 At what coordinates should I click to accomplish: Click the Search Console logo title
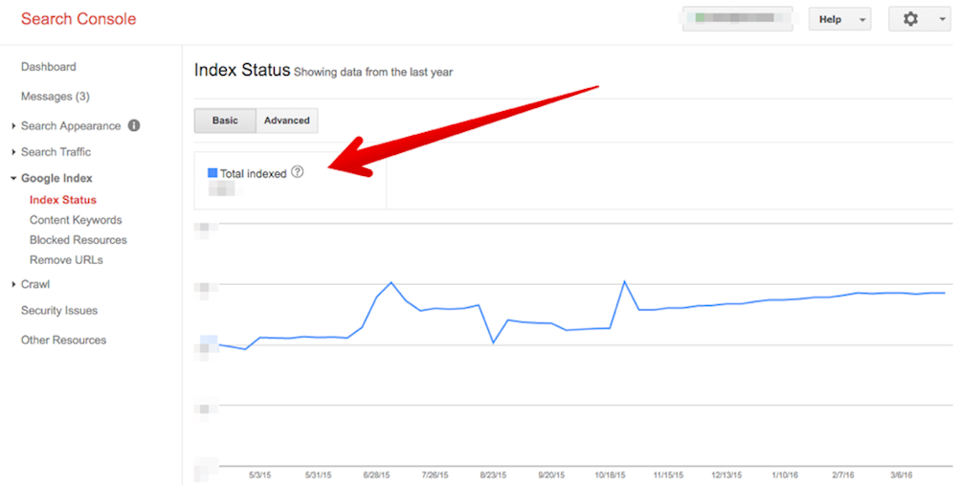tap(78, 19)
